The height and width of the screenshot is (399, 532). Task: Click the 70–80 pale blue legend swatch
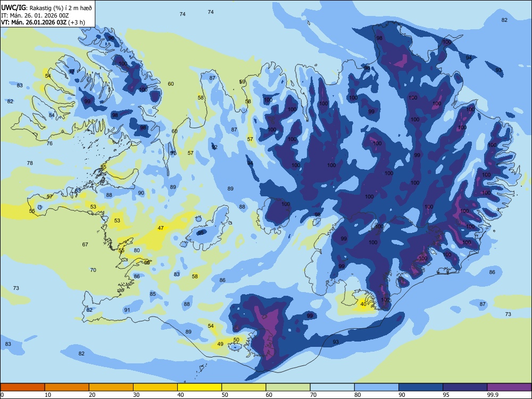point(332,387)
